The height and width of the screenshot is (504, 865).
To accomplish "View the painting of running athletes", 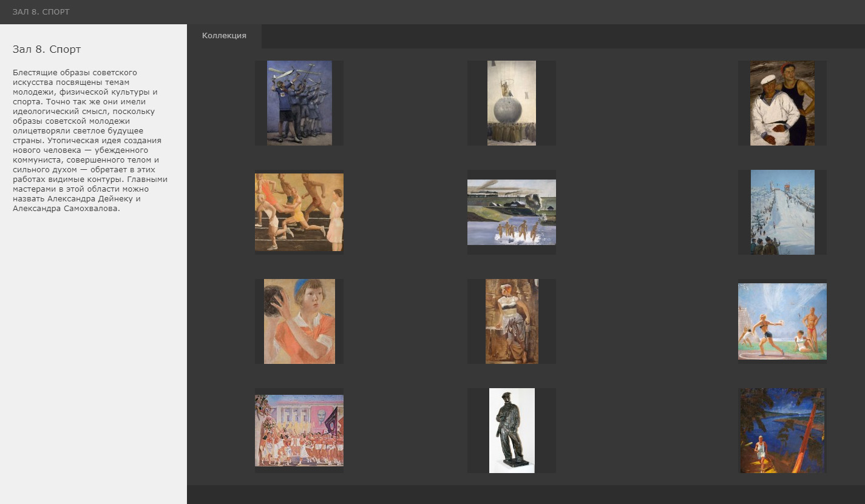I will click(299, 212).
